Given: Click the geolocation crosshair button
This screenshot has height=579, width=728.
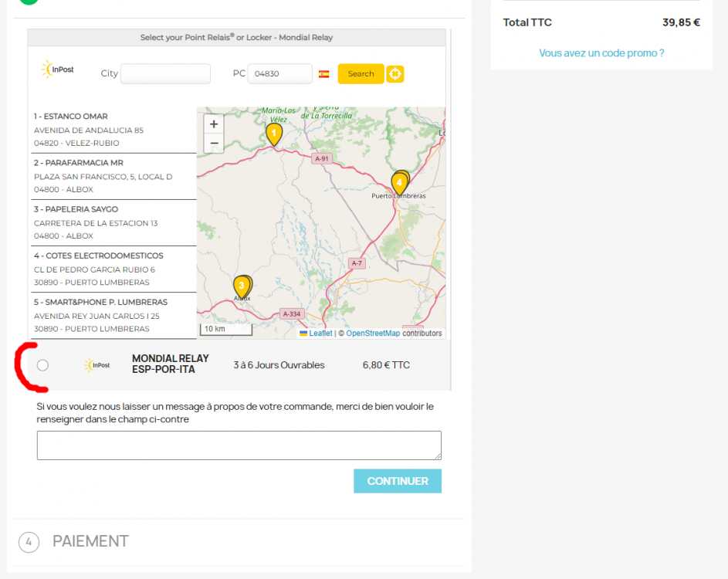Looking at the screenshot, I should [395, 74].
